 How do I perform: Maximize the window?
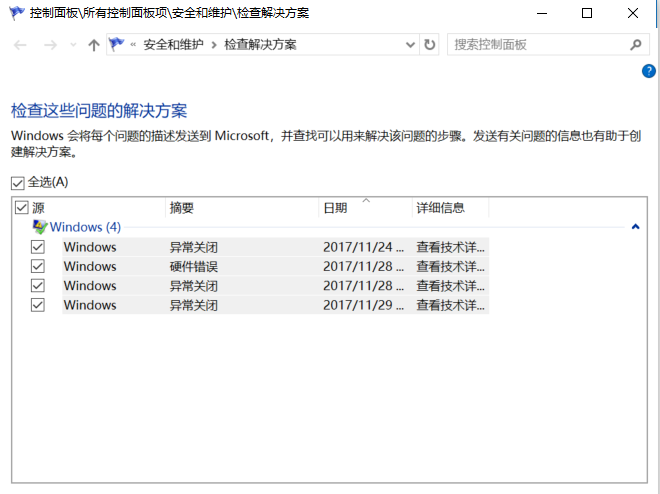click(x=587, y=13)
